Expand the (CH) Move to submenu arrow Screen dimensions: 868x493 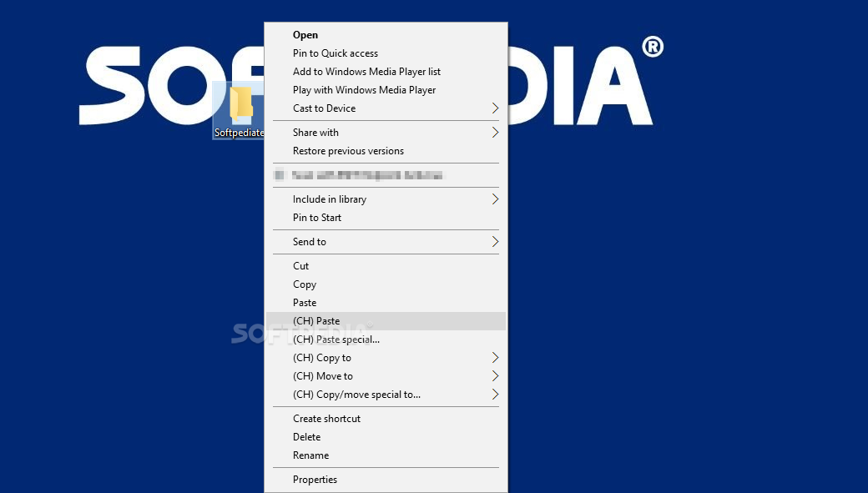click(495, 376)
